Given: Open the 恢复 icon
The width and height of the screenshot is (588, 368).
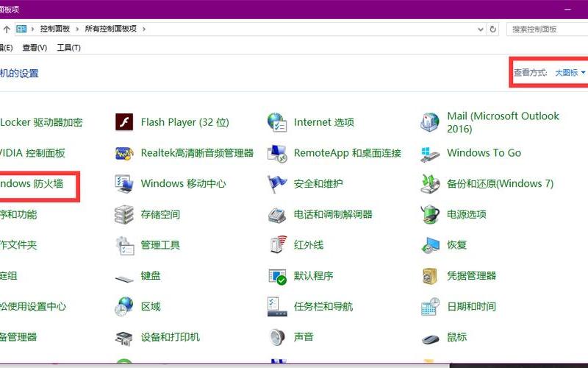Looking at the screenshot, I should tap(430, 245).
